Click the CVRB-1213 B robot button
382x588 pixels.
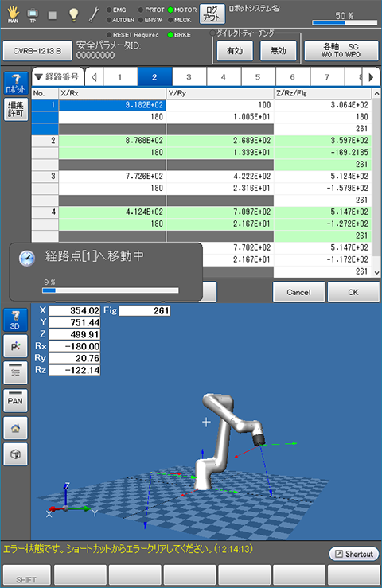click(37, 51)
